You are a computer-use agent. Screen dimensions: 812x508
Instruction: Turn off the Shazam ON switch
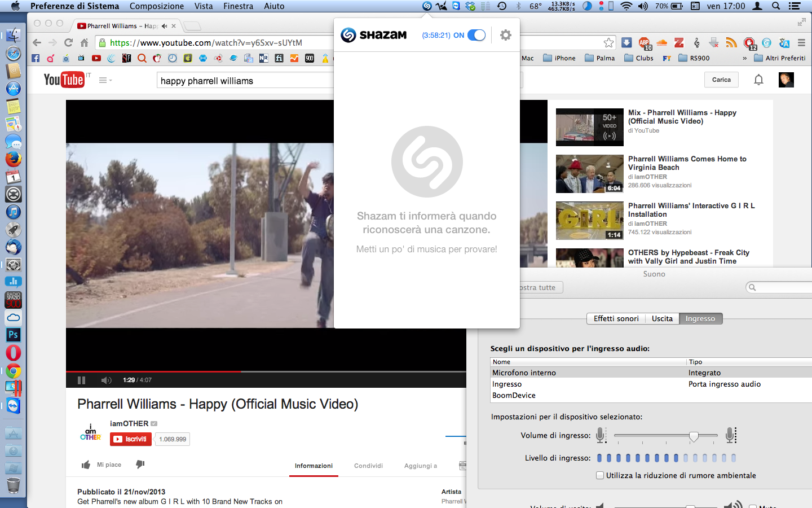click(x=476, y=35)
